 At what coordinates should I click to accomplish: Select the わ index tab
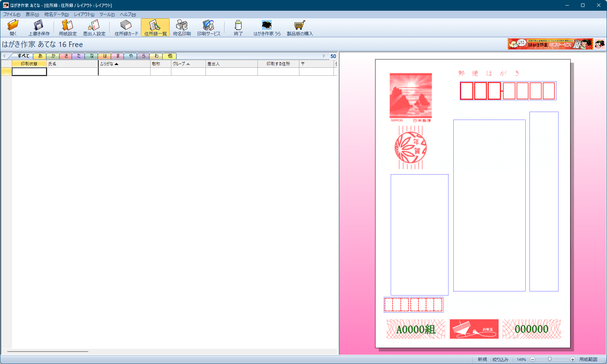point(156,56)
